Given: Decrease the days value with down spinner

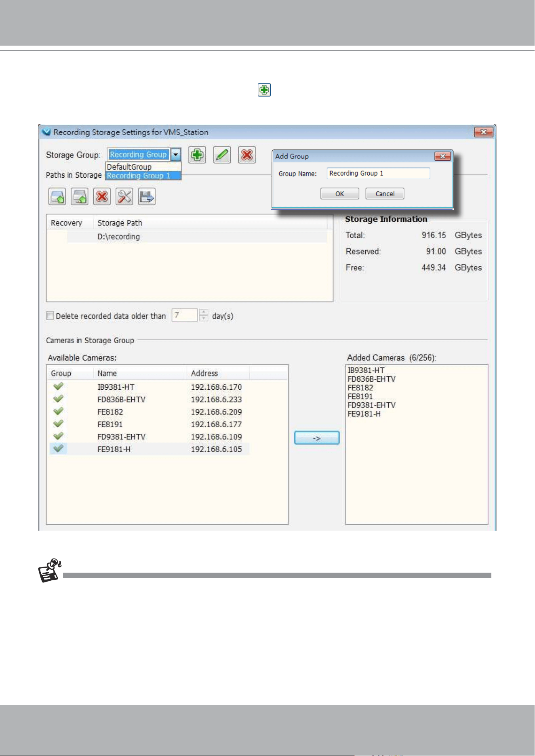Looking at the screenshot, I should click(x=204, y=318).
